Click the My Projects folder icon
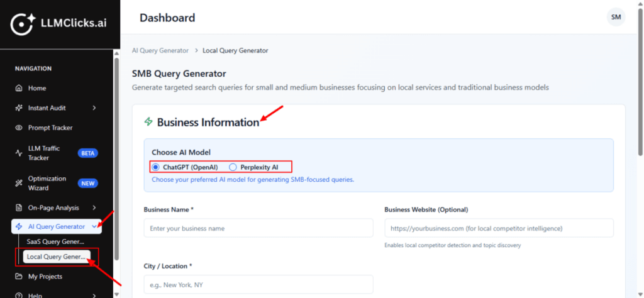Viewport: 644px width, 298px height. coord(19,277)
